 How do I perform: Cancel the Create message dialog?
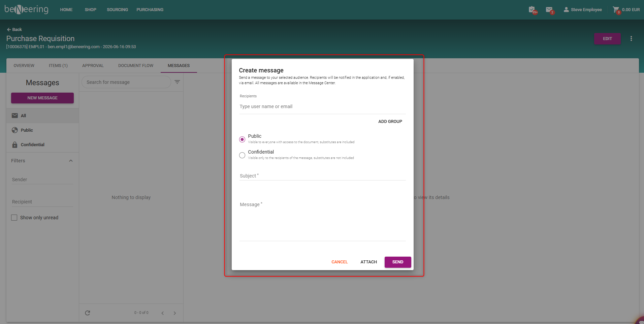(x=340, y=262)
